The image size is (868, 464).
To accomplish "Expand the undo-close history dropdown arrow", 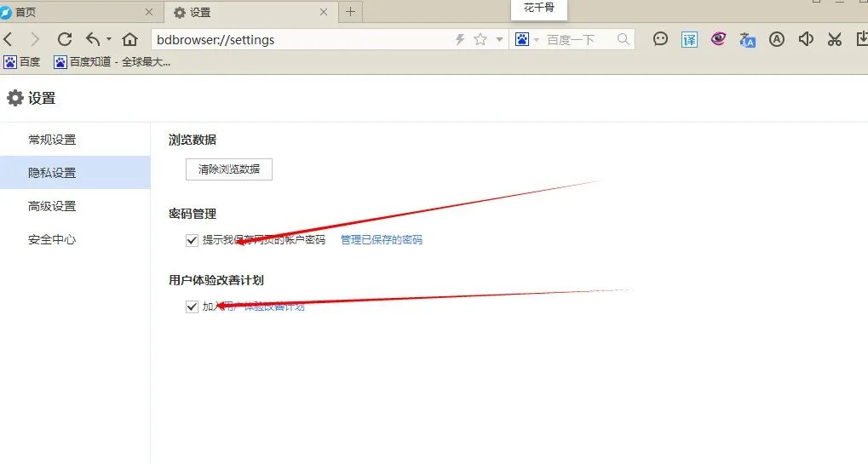I will 109,40.
